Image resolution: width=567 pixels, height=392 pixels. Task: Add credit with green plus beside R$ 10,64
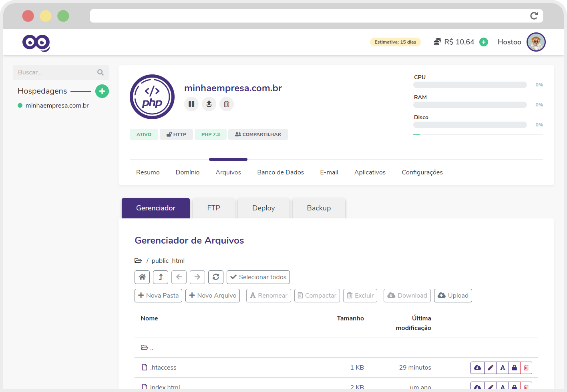[x=484, y=42]
